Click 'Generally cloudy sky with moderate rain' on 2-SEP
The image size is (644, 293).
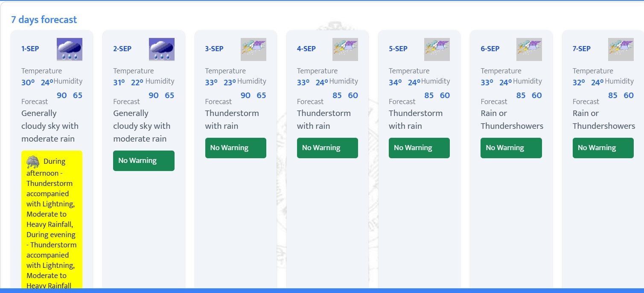pyautogui.click(x=142, y=126)
